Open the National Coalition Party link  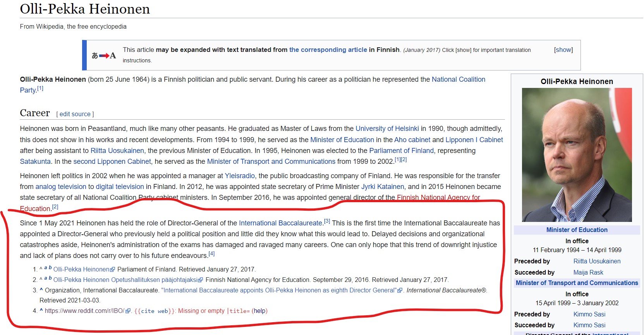pos(459,79)
